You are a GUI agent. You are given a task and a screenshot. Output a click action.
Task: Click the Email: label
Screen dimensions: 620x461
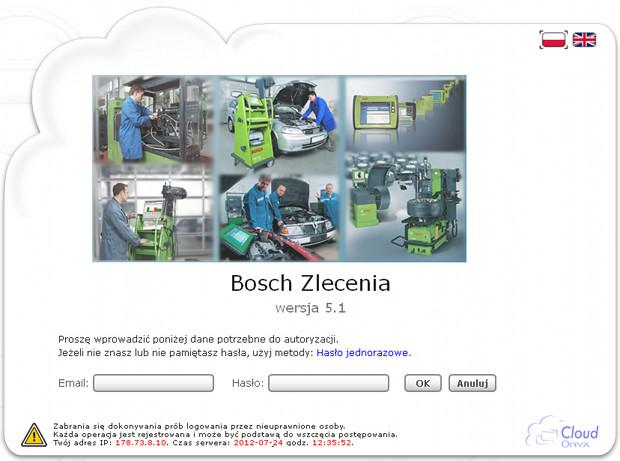click(73, 383)
